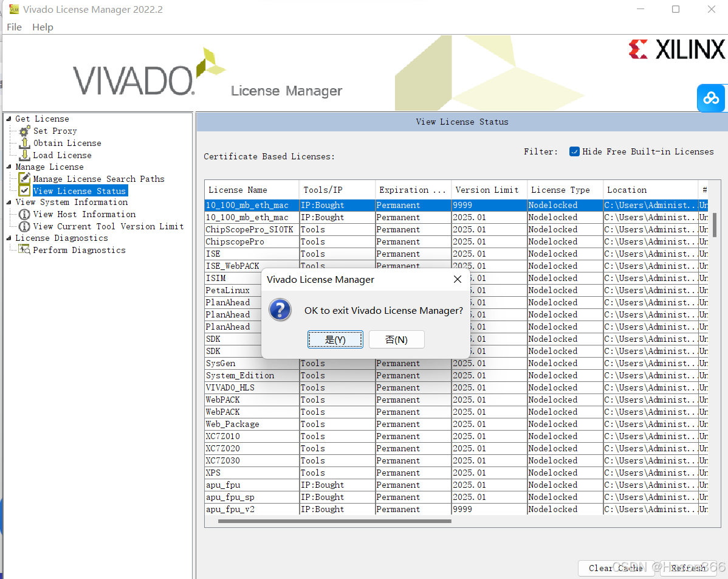Open the File menu
The width and height of the screenshot is (728, 579).
15,27
